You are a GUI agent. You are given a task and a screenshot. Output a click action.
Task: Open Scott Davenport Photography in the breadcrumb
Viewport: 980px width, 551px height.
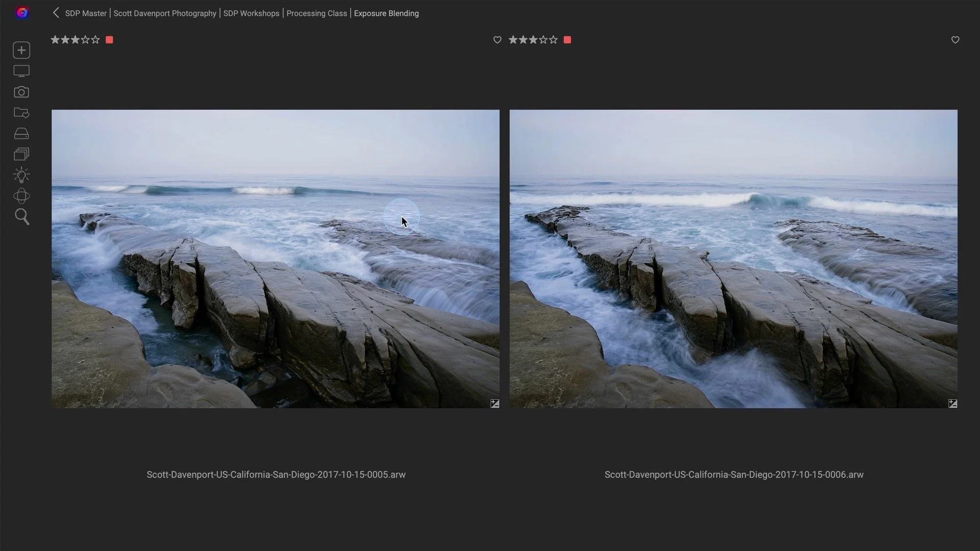pos(164,13)
